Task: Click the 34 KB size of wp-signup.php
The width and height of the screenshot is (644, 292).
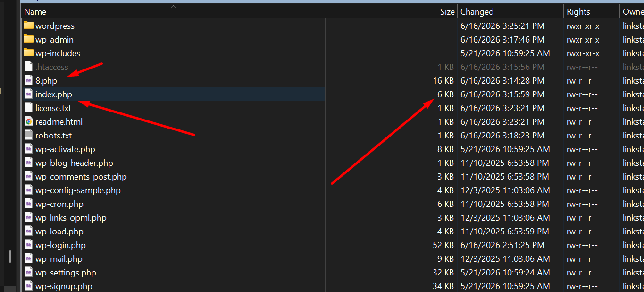Action: pyautogui.click(x=443, y=286)
